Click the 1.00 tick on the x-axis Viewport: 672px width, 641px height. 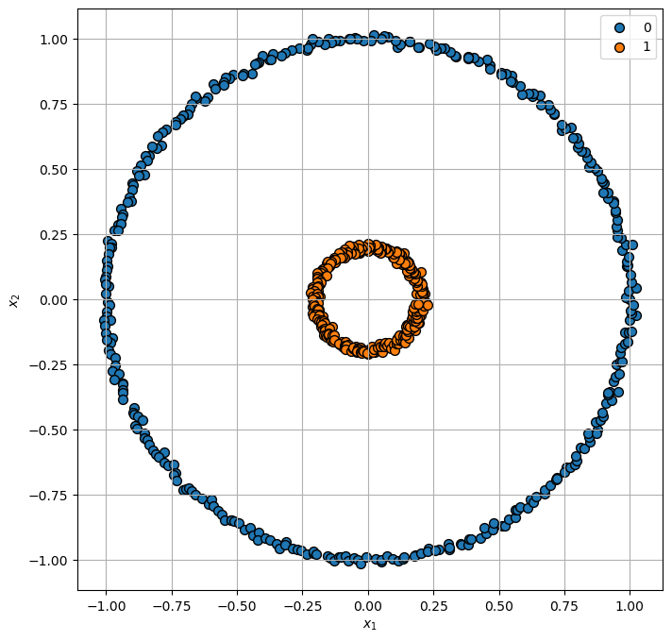[x=630, y=603]
